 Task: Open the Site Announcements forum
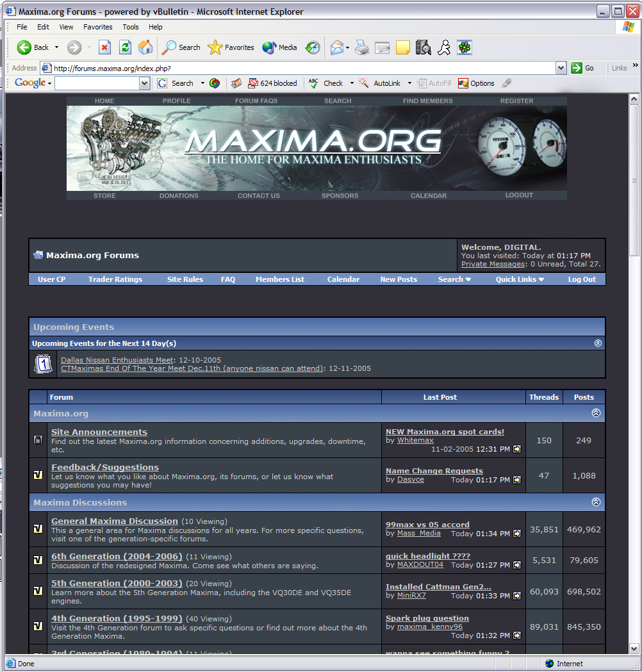tap(99, 432)
